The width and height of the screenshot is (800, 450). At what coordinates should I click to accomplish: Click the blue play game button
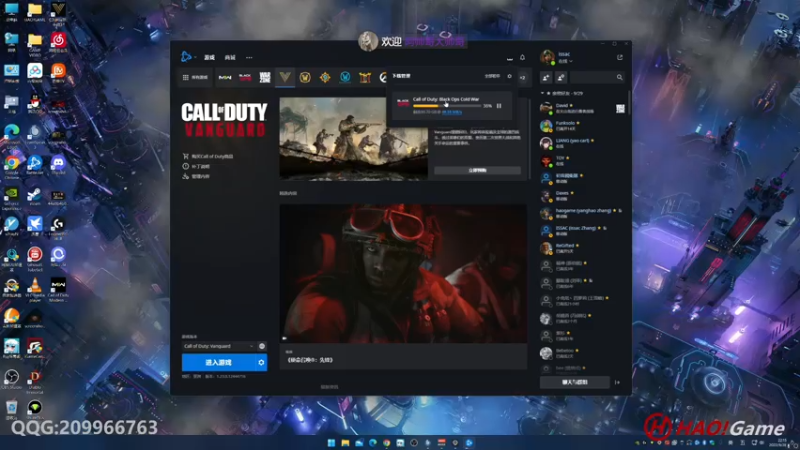(218, 362)
